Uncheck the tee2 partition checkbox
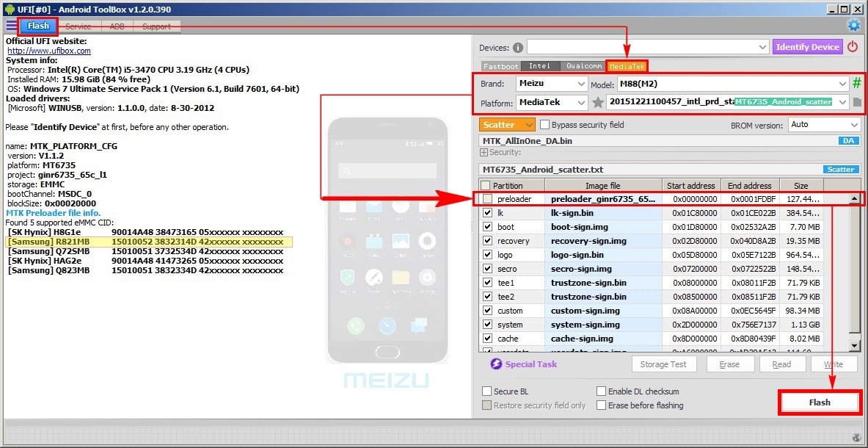Image resolution: width=868 pixels, height=448 pixels. [487, 297]
